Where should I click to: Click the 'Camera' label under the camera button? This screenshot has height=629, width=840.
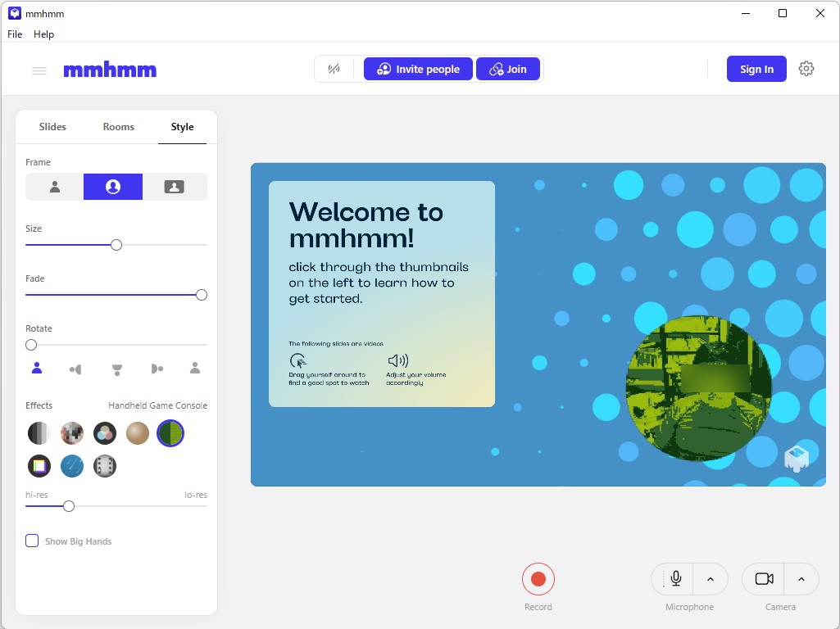780,607
